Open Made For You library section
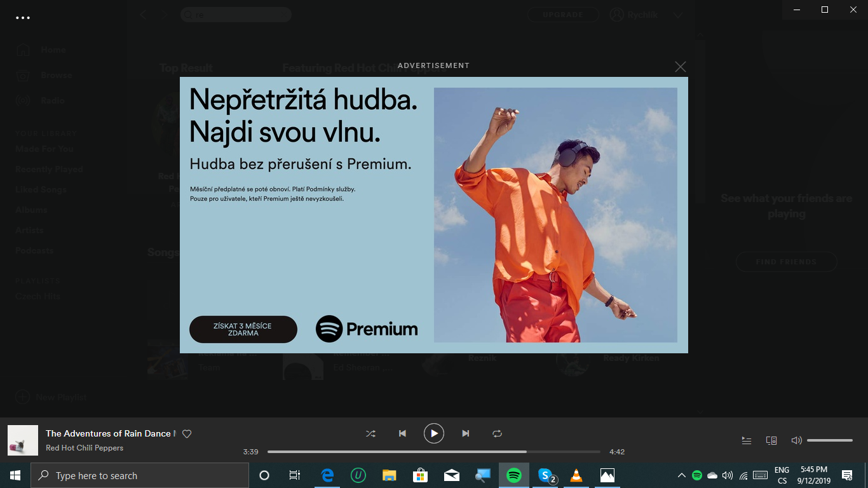This screenshot has width=868, height=488. [44, 149]
